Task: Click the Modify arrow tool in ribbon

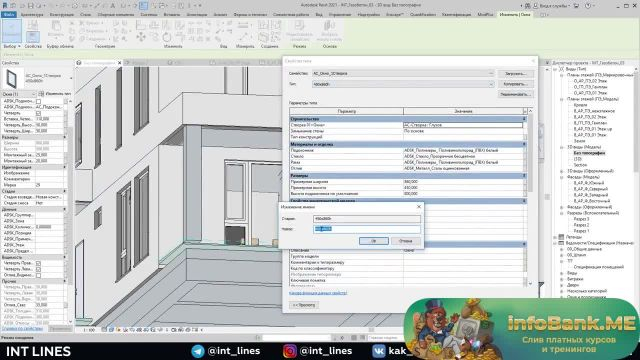Action: 12,30
